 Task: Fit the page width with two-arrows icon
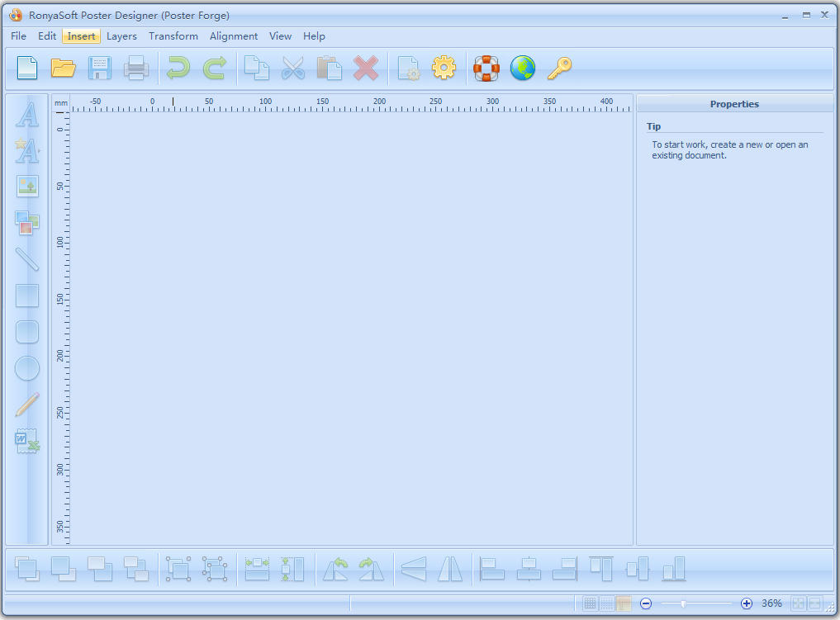click(815, 603)
